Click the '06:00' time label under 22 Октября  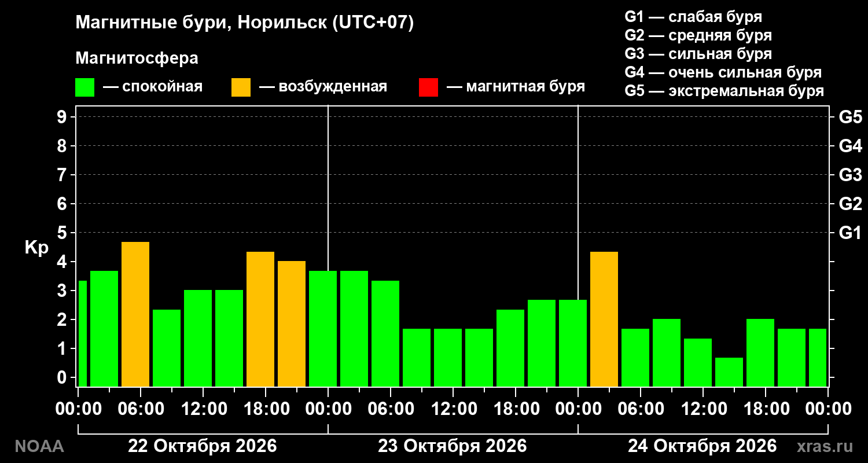141,409
